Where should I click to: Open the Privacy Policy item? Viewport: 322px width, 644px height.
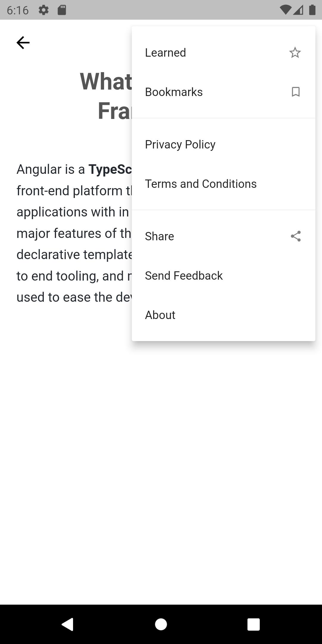[224, 144]
